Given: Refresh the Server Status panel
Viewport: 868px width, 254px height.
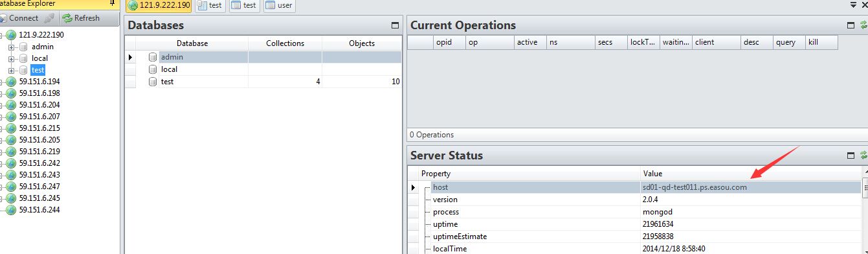Looking at the screenshot, I should 863,156.
